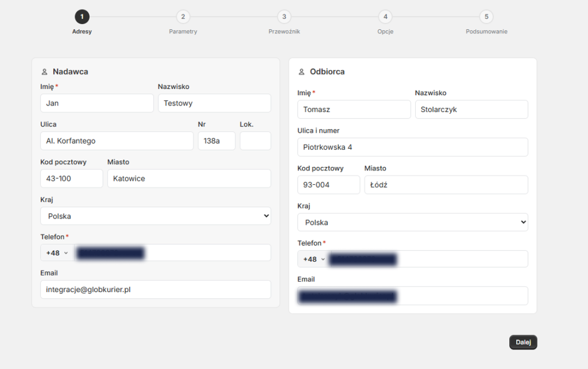Click the Podsumowanie step label

click(x=486, y=32)
